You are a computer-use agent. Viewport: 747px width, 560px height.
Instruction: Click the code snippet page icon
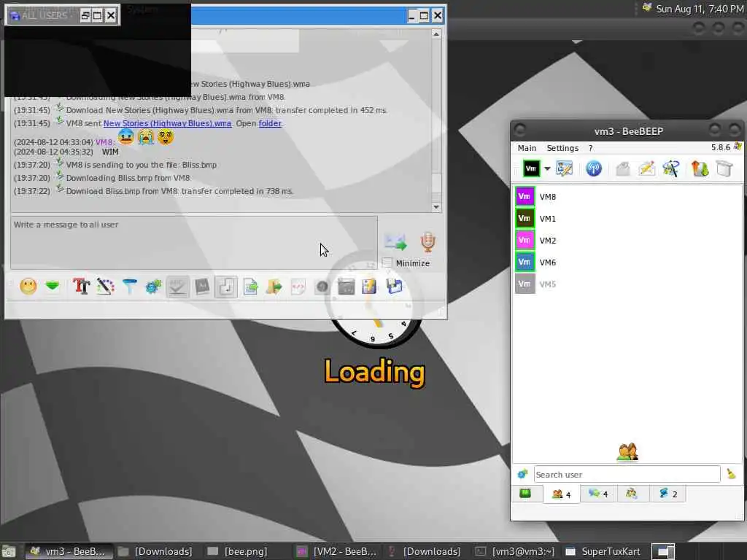click(x=298, y=287)
